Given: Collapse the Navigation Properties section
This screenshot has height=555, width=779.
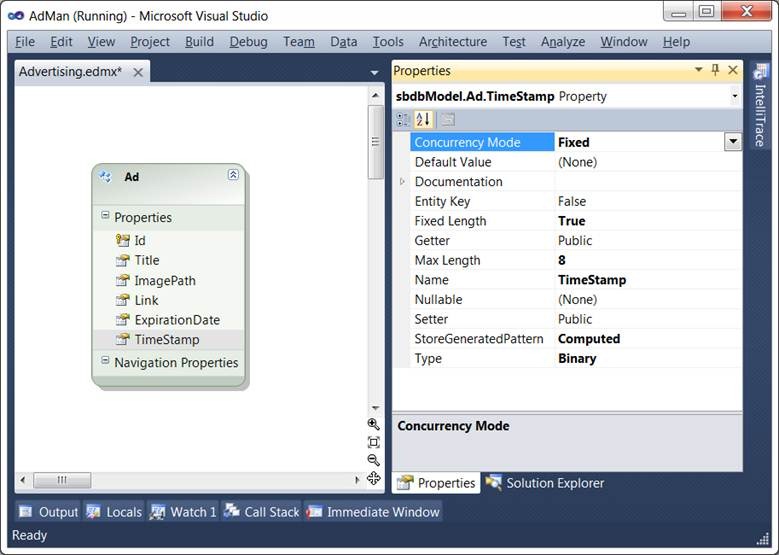Looking at the screenshot, I should [x=105, y=361].
